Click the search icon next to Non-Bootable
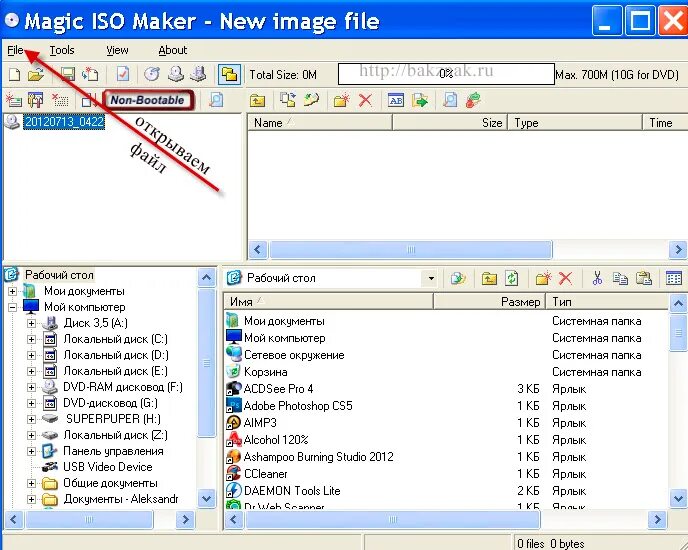 click(x=216, y=100)
